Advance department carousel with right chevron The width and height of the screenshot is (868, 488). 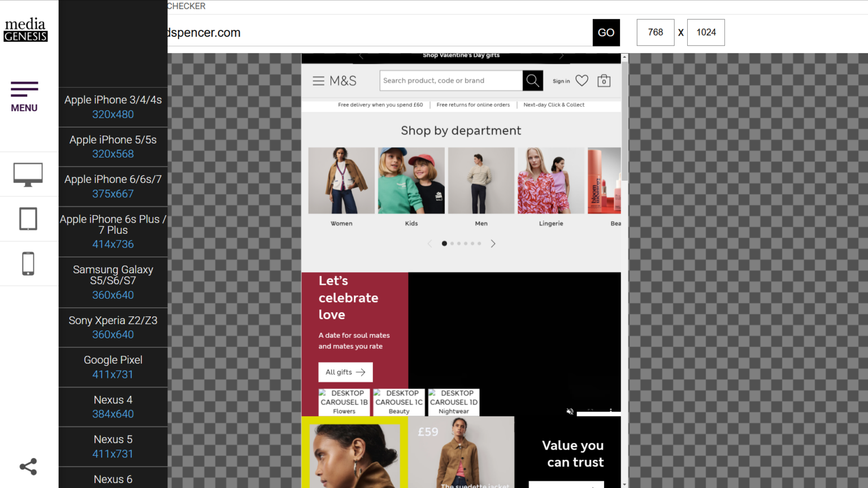(x=493, y=243)
